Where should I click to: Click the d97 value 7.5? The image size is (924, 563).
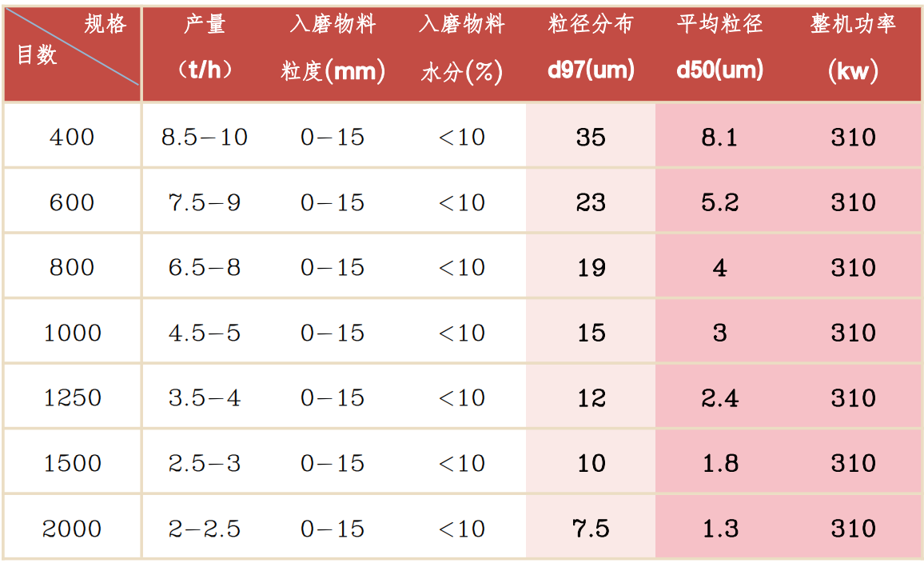(591, 529)
